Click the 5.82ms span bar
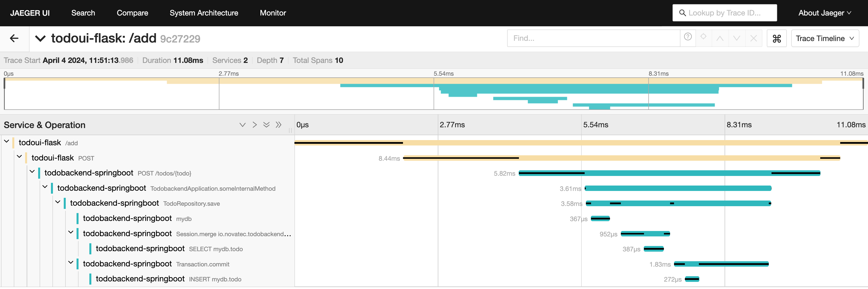The width and height of the screenshot is (868, 289). pos(670,173)
